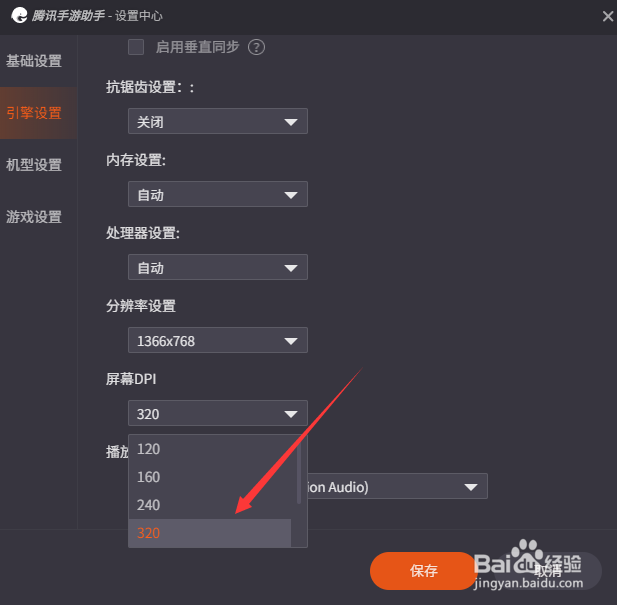The width and height of the screenshot is (617, 605).
Task: Click the orange 保存 button
Action: click(423, 571)
